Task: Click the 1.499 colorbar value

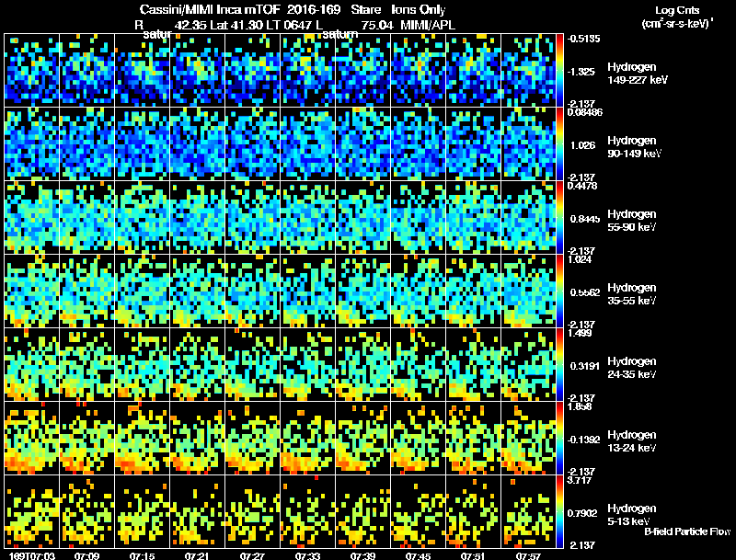Action: [580, 333]
